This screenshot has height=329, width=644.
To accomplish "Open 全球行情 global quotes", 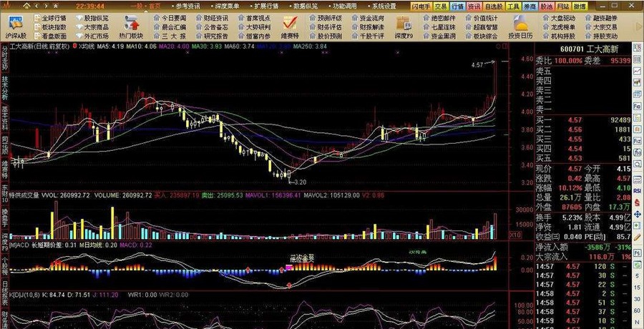I will pos(49,19).
